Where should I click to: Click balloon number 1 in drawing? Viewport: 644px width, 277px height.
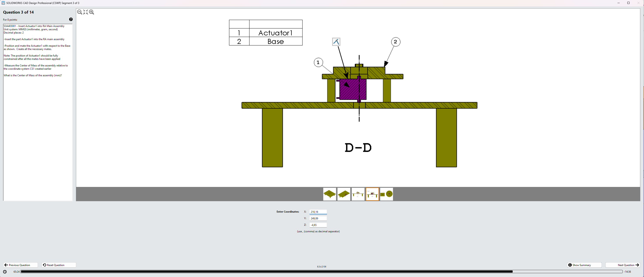coord(318,62)
